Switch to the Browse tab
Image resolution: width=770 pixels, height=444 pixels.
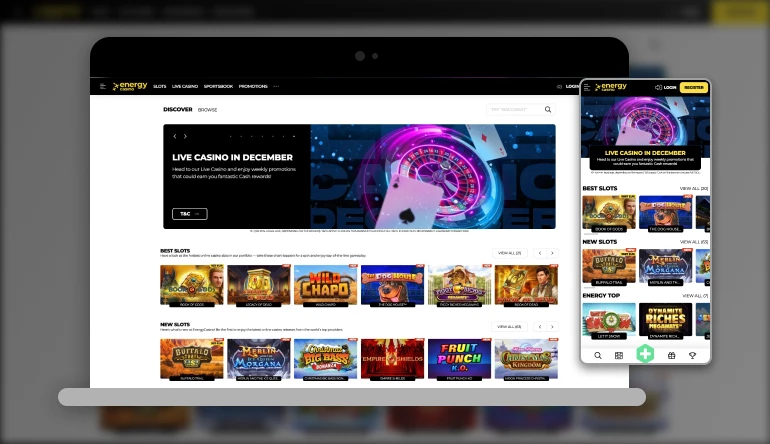pyautogui.click(x=207, y=110)
